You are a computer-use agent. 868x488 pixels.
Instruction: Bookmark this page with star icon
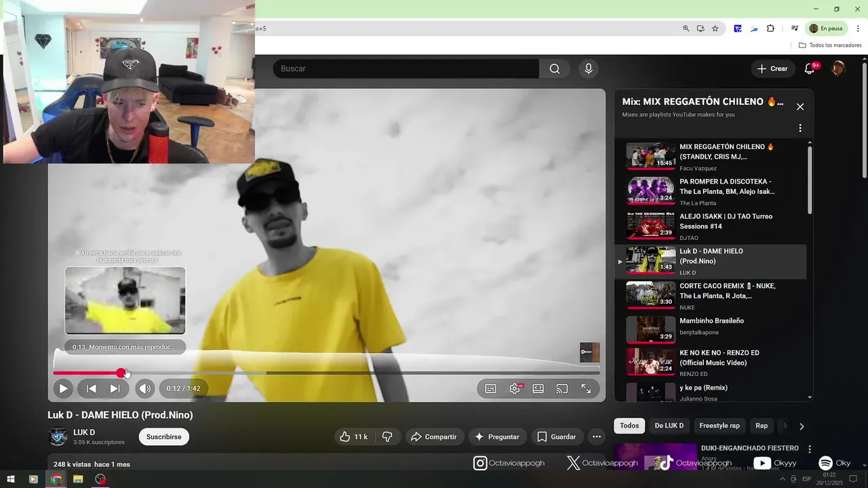(715, 28)
